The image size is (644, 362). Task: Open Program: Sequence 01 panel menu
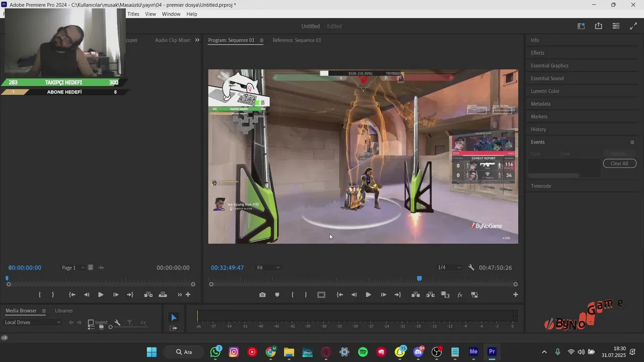tap(262, 40)
